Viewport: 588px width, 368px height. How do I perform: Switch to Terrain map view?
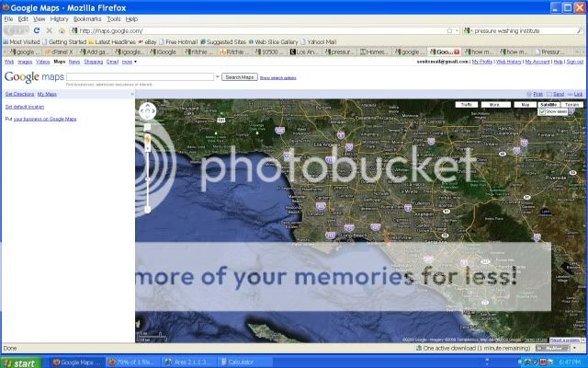point(572,105)
